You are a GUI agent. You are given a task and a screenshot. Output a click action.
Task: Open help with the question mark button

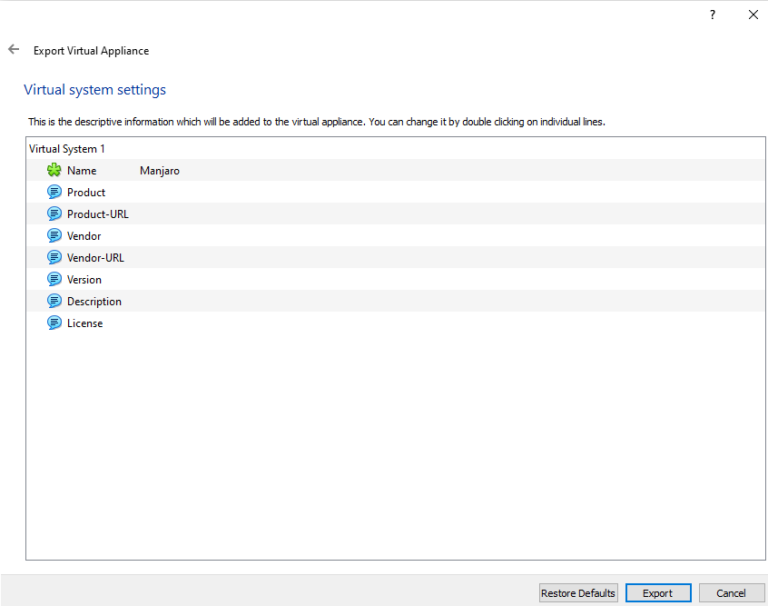click(x=713, y=15)
